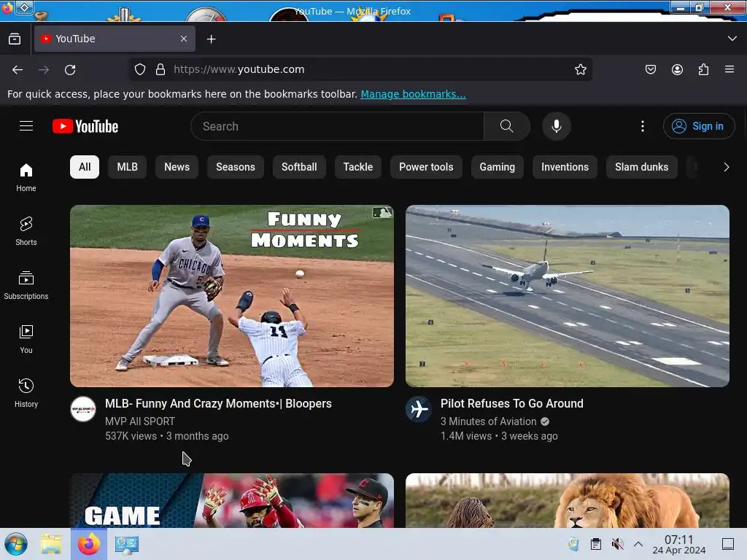747x560 pixels.
Task: Click Firefox back arrow
Action: pos(18,69)
